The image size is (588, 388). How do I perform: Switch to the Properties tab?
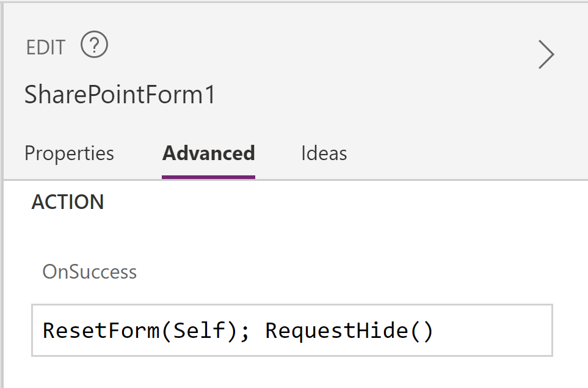(x=68, y=153)
